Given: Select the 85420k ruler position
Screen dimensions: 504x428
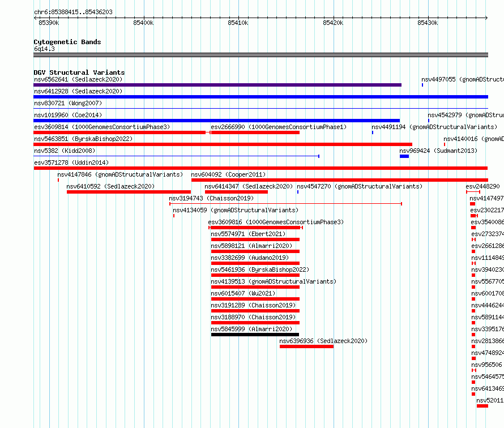Looking at the screenshot, I should point(333,23).
